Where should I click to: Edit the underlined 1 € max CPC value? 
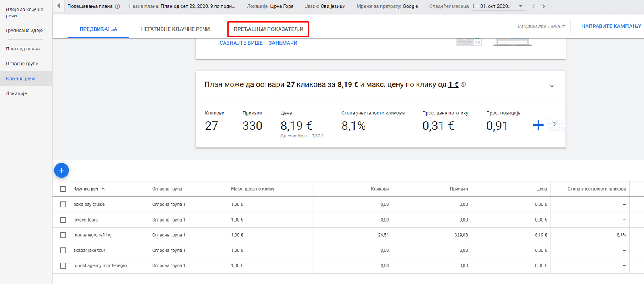tap(453, 85)
